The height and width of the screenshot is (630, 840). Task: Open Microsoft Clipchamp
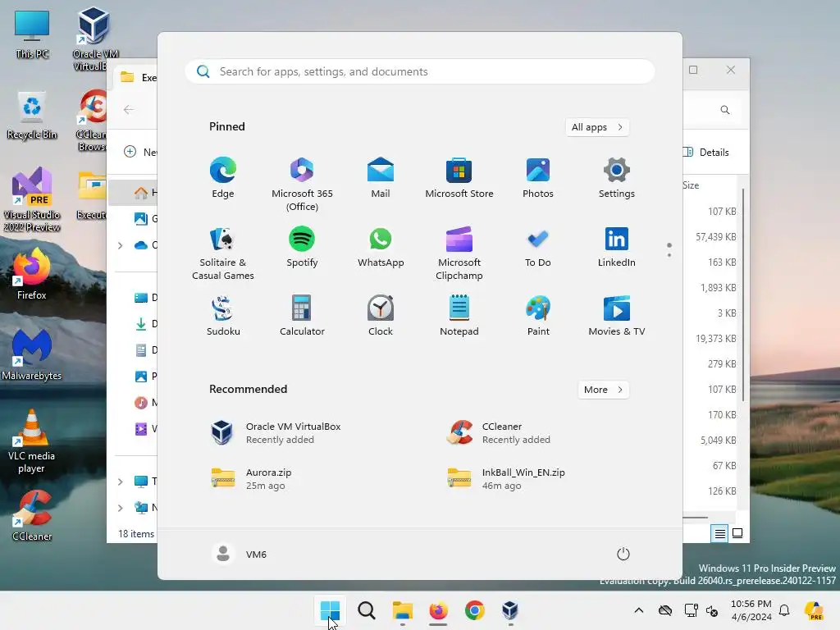pos(459,253)
